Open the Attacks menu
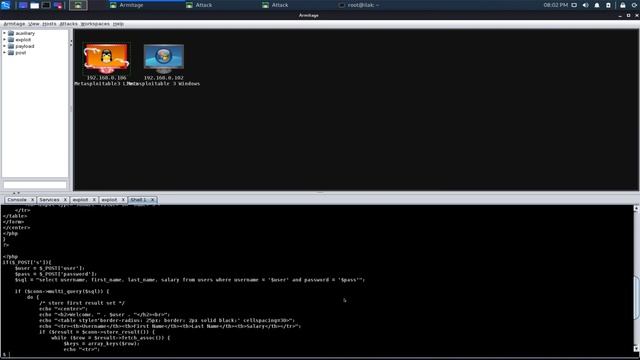The height and width of the screenshot is (360, 640). [69, 24]
